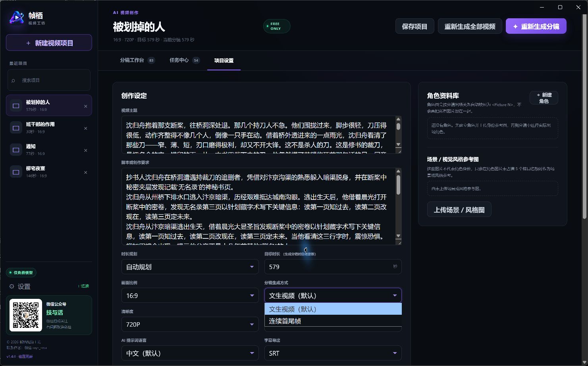This screenshot has width=588, height=366.
Task: Click 重新生成全部视频 button
Action: click(470, 27)
